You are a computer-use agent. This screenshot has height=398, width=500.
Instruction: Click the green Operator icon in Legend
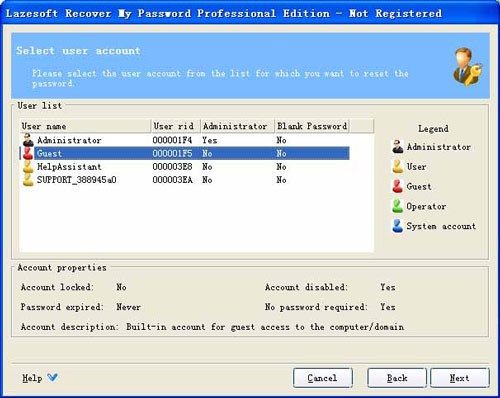pyautogui.click(x=398, y=206)
